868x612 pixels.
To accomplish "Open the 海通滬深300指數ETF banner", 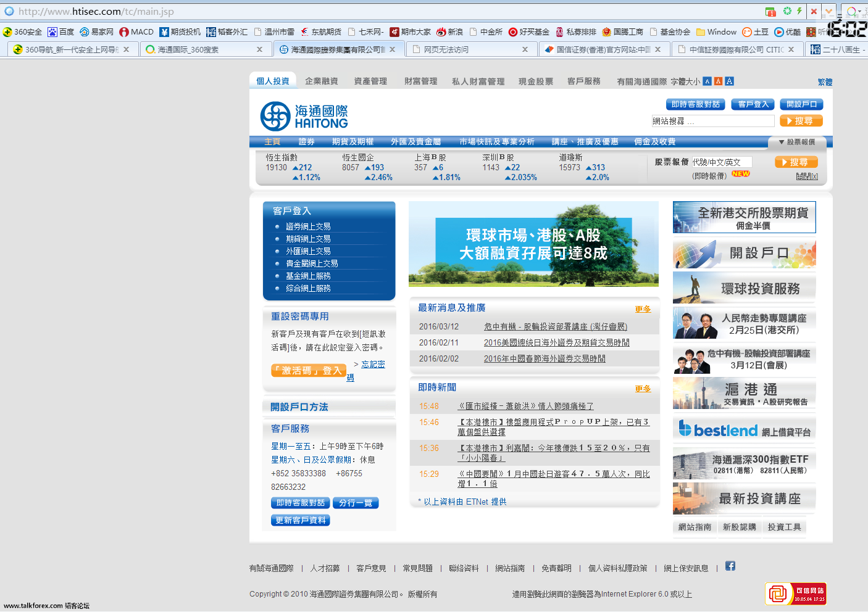I will [x=744, y=463].
